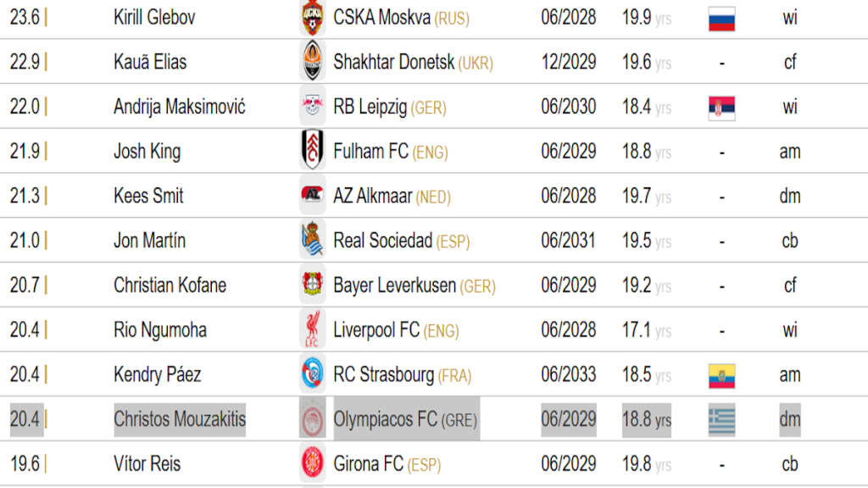Open Kirill Glebov's player page
The image size is (868, 488).
(x=154, y=18)
